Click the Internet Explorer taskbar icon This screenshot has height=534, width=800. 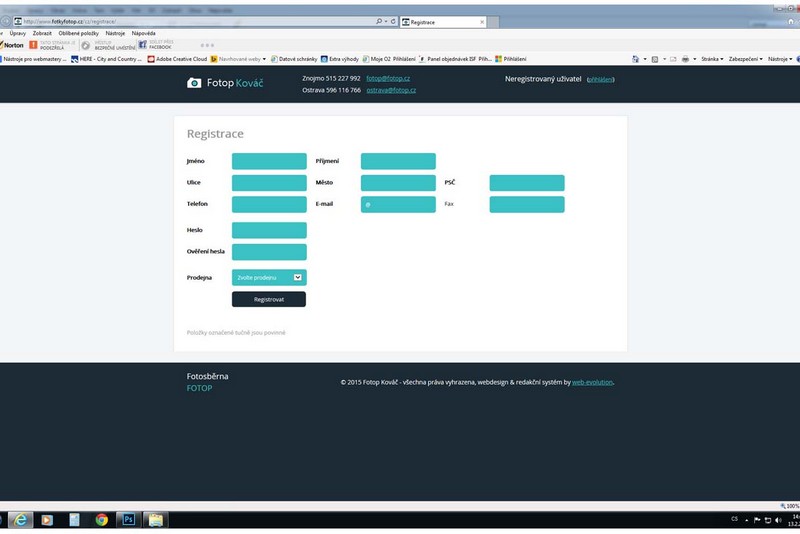(19, 520)
